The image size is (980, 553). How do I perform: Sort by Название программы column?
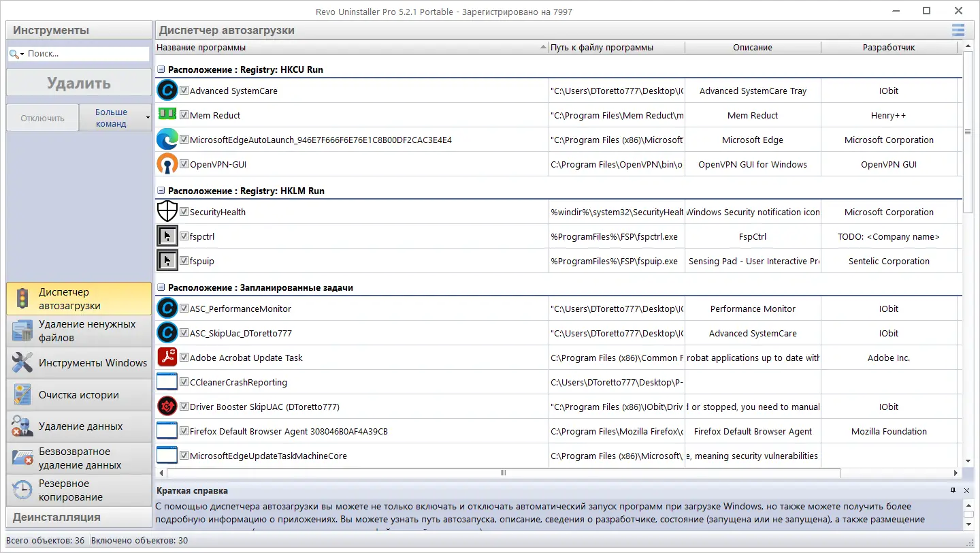[x=352, y=48]
